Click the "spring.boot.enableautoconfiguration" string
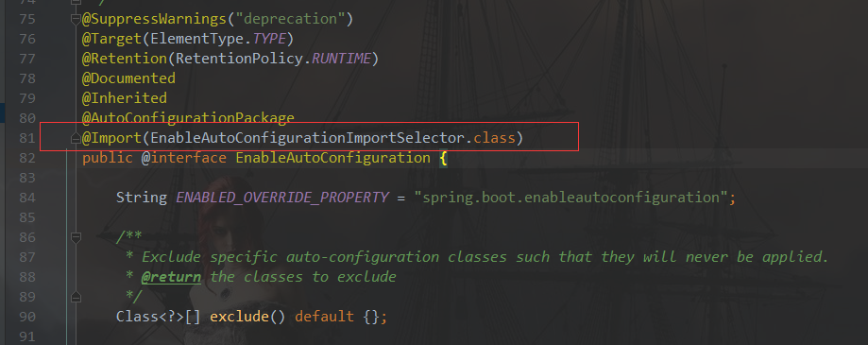The width and height of the screenshot is (868, 345). pos(570,198)
